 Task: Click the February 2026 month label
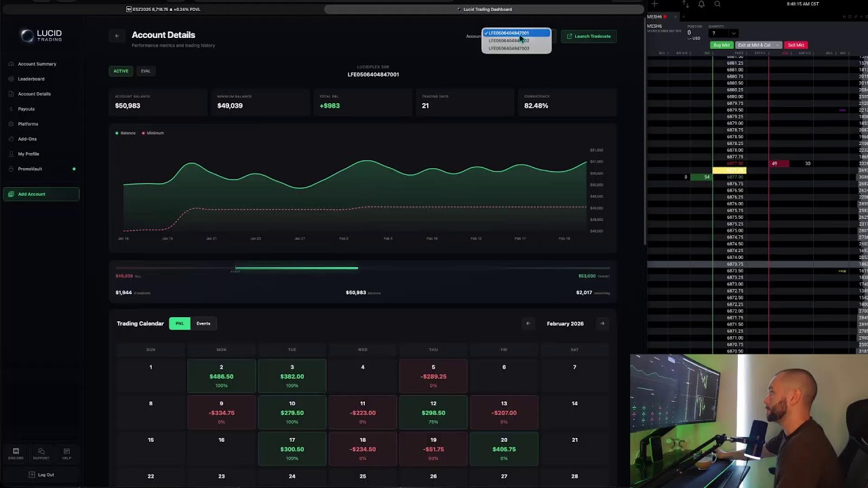(x=565, y=323)
